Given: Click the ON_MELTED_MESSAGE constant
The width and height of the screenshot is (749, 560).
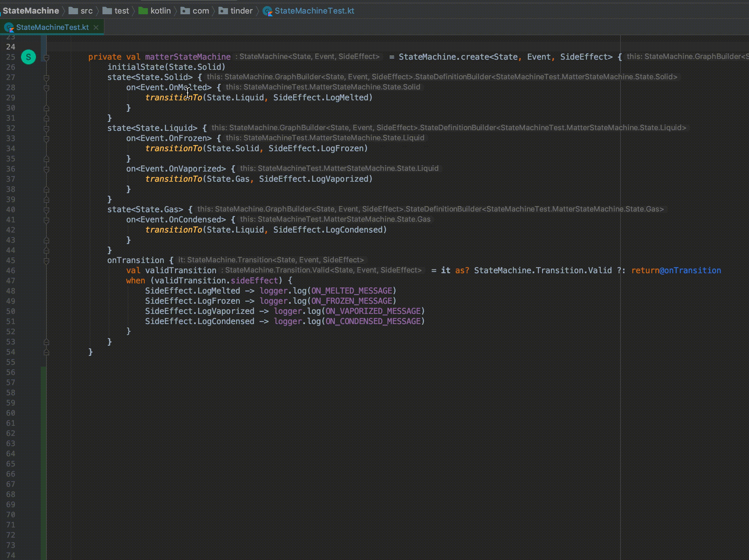Looking at the screenshot, I should 351,291.
